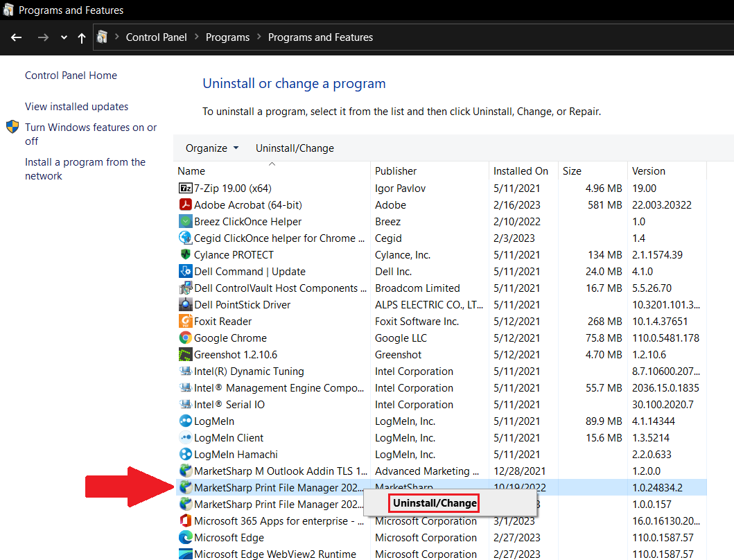Viewport: 734px width, 560px height.
Task: Click version 2036.15.0.1835
Action: click(665, 387)
